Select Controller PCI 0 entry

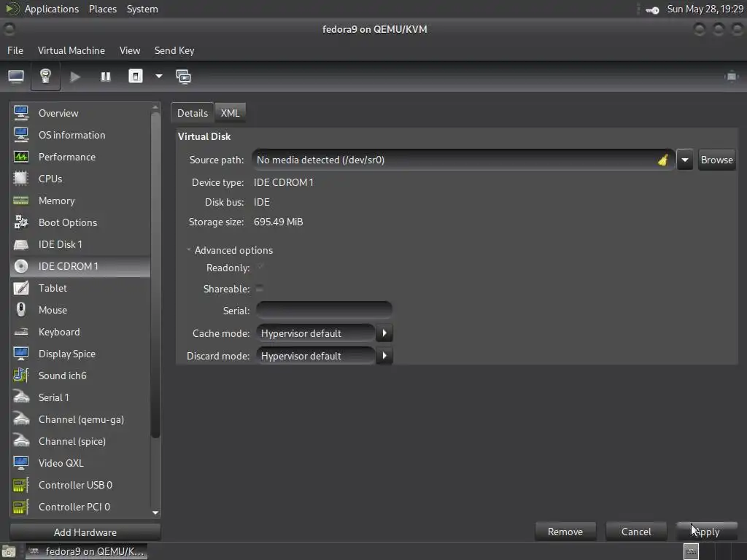pyautogui.click(x=80, y=507)
